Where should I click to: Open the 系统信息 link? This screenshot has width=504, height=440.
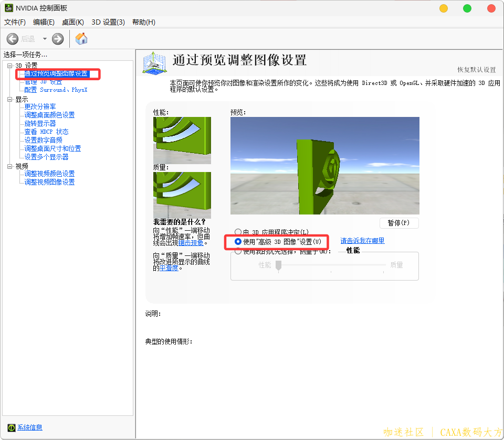pyautogui.click(x=29, y=427)
